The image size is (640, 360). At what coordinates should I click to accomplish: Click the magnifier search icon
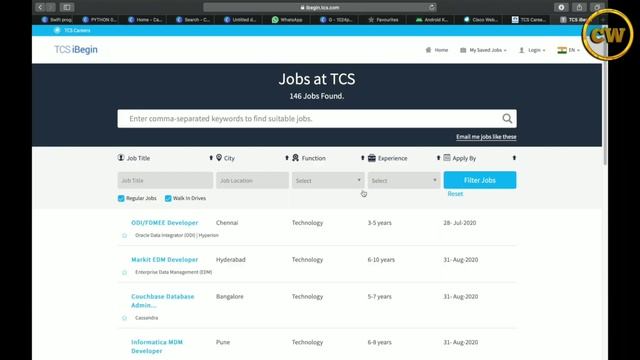tap(507, 118)
